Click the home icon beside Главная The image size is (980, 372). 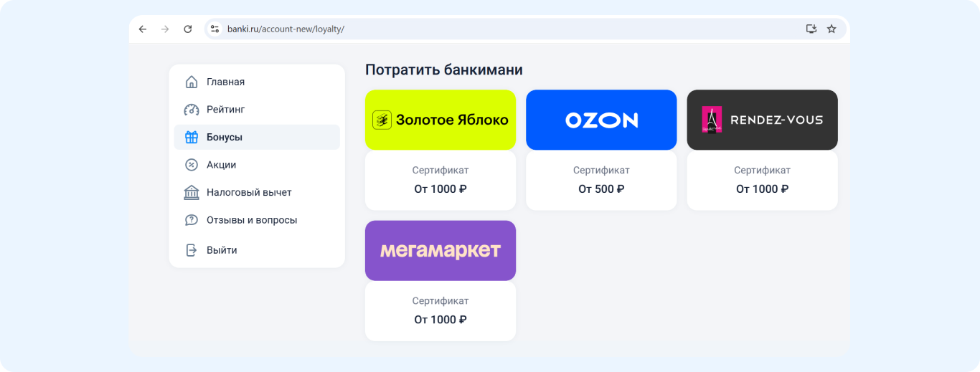192,82
